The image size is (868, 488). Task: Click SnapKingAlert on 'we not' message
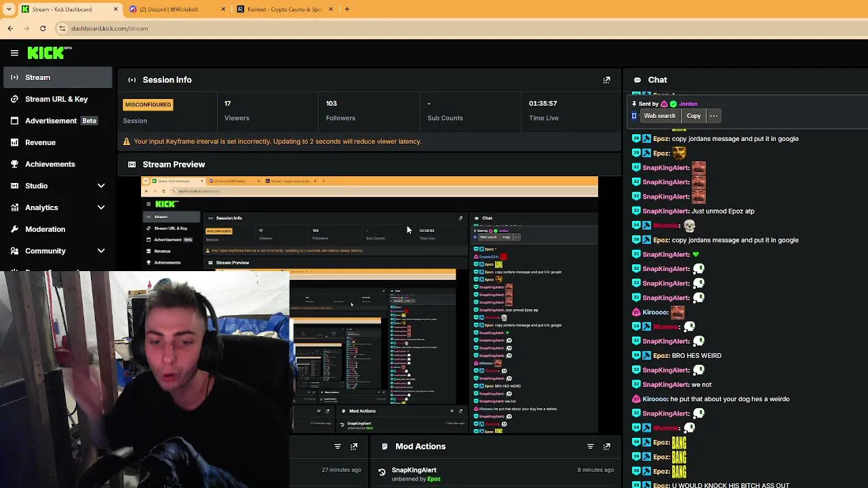tap(665, 385)
